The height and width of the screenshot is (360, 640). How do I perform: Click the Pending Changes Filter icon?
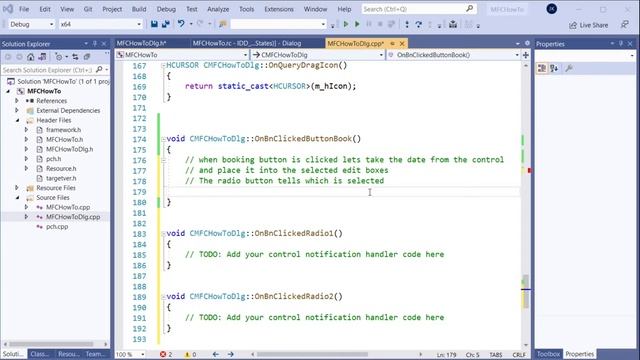[x=59, y=57]
